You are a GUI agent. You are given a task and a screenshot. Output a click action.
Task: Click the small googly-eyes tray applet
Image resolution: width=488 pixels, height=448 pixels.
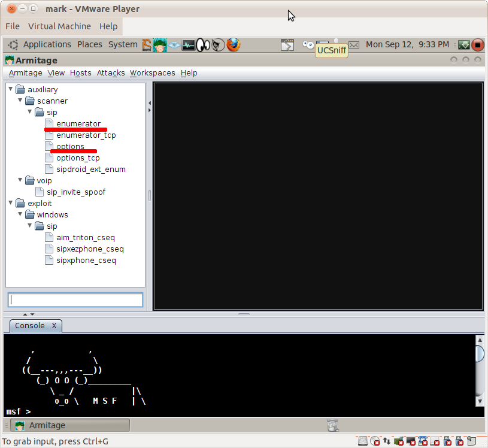click(308, 45)
